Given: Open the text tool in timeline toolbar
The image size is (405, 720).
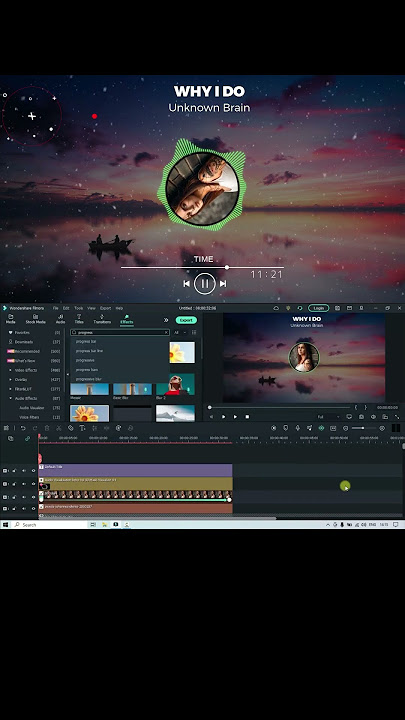Looking at the screenshot, I should (82, 428).
